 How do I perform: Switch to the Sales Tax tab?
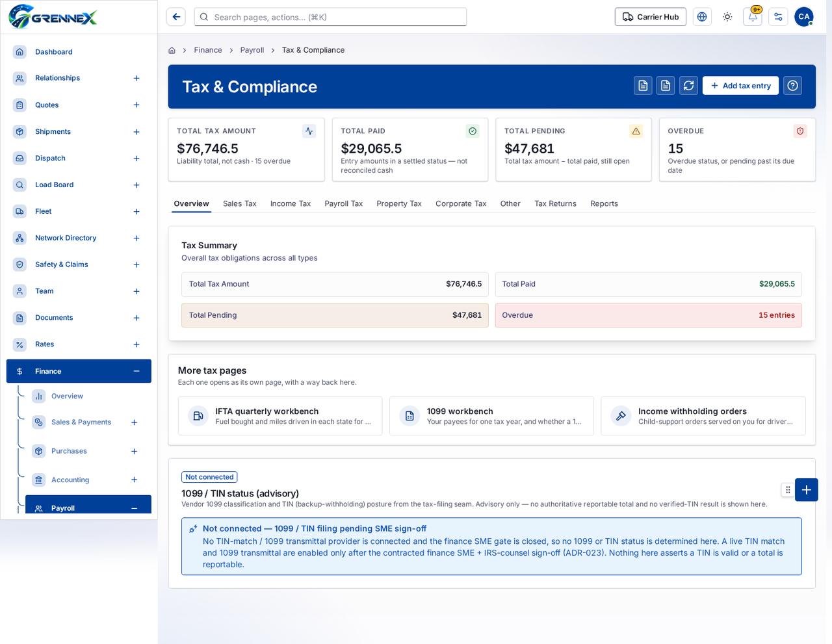tap(240, 203)
